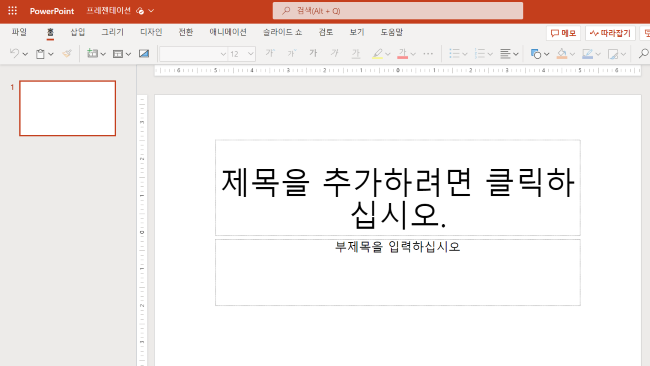The height and width of the screenshot is (366, 650).
Task: Switch to the 검토 tab
Action: point(326,32)
